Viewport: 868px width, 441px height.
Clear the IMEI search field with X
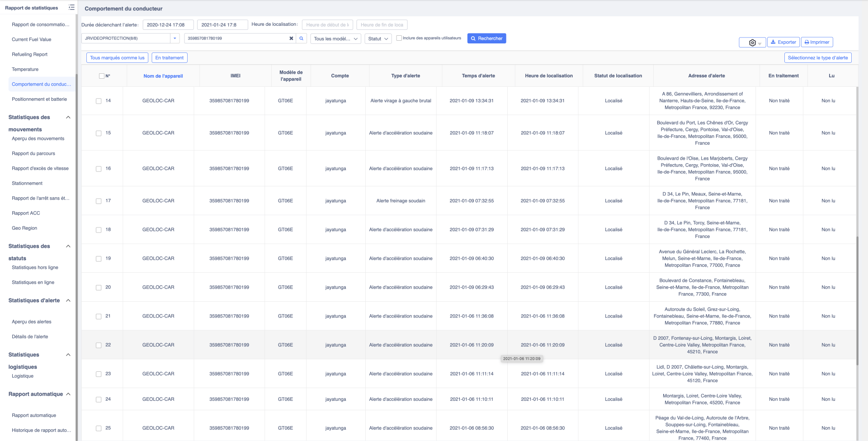(291, 38)
